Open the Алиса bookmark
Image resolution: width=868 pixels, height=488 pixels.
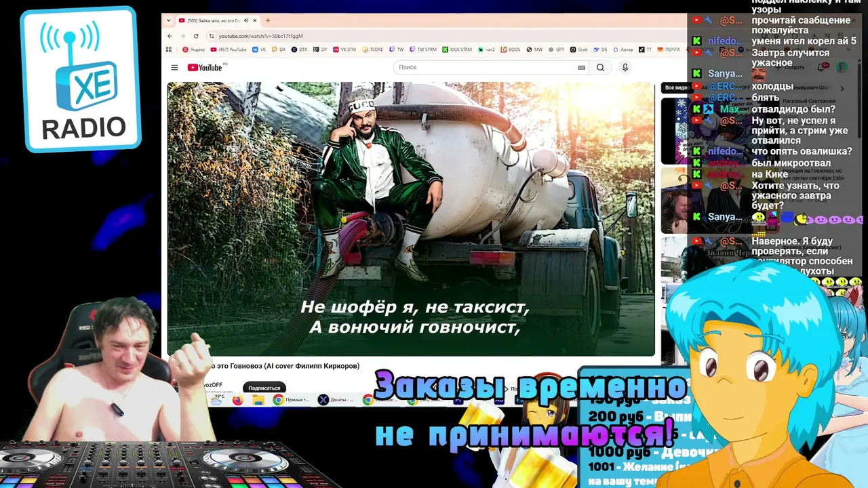623,49
